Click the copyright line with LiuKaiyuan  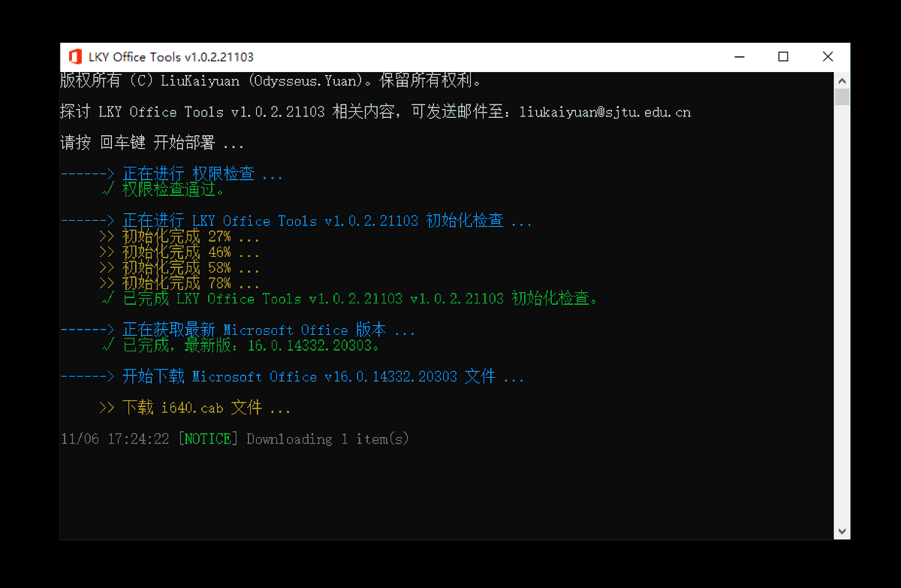[x=271, y=80]
